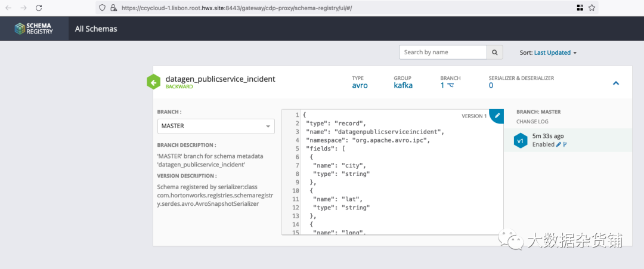Open the All Schemas menu item
The width and height of the screenshot is (644, 269).
pos(96,29)
